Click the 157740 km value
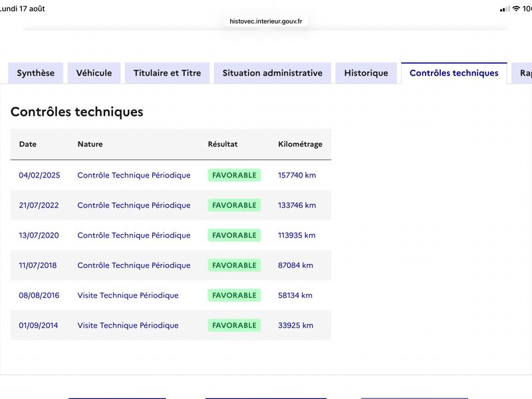Viewport: 532px width, 399px height. [297, 176]
